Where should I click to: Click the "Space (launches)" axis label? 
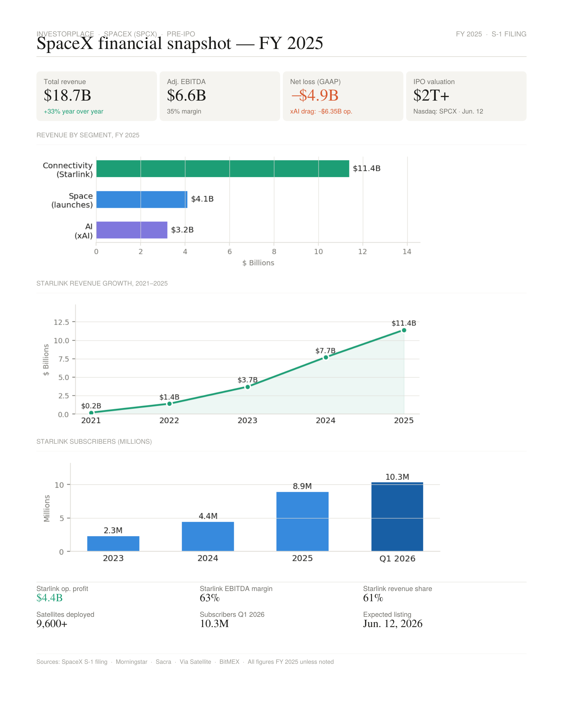click(x=72, y=200)
